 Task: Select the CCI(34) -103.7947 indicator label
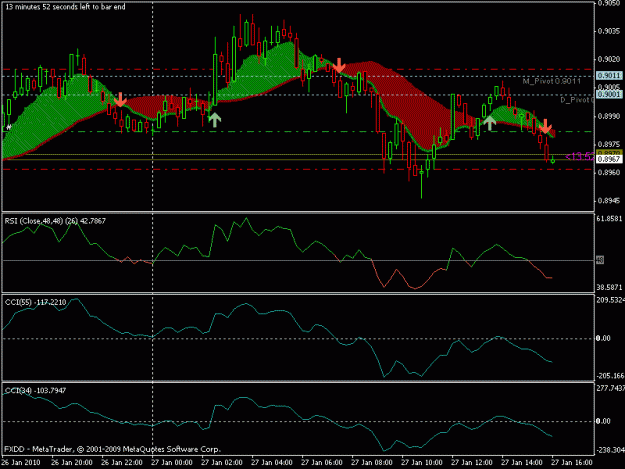[x=35, y=391]
